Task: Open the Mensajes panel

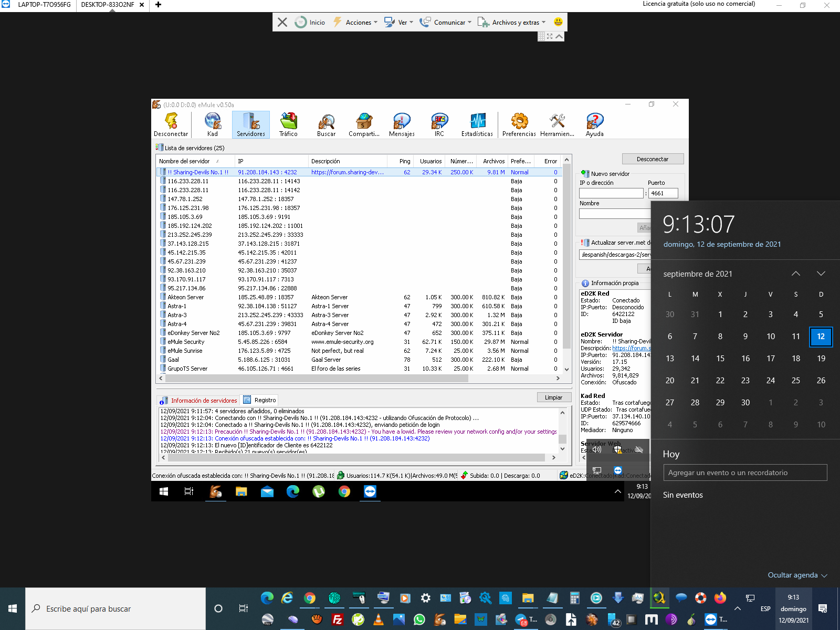Action: [x=402, y=125]
